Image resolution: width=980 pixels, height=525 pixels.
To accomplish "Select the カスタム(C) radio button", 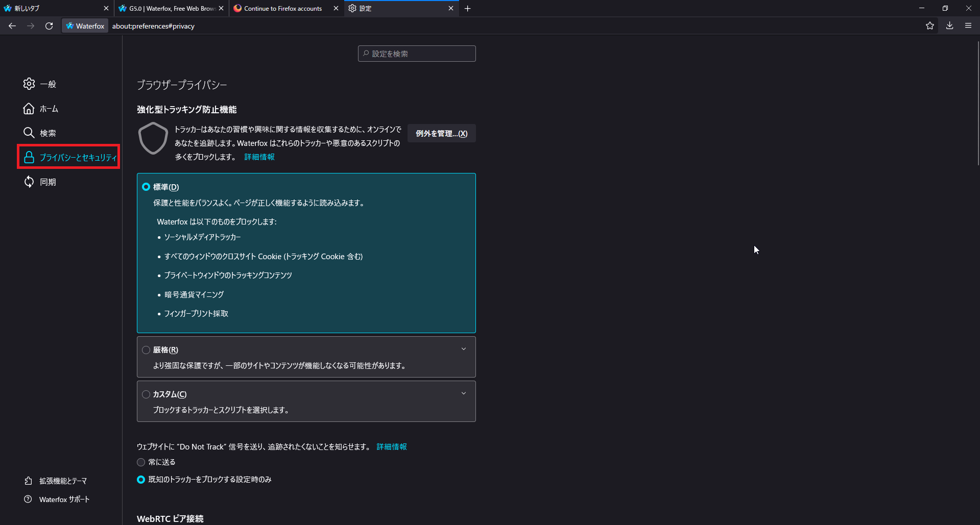I will click(x=146, y=394).
